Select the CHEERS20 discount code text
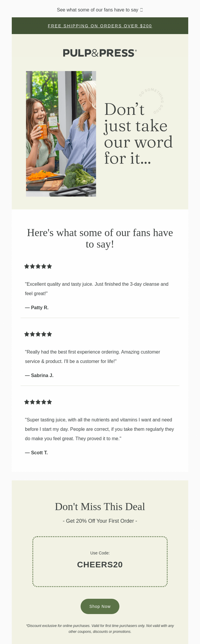The image size is (200, 644). (100, 564)
